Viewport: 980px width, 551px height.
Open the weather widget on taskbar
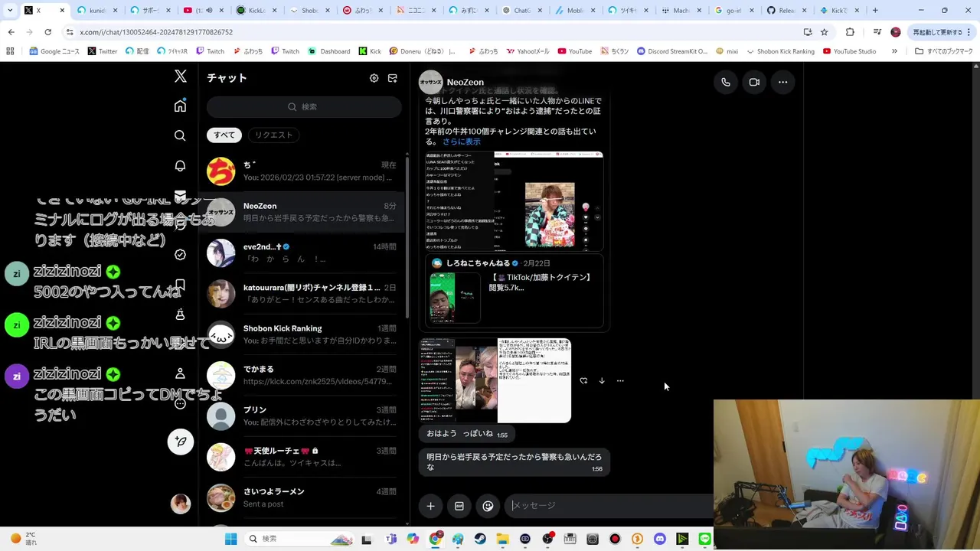click(23, 539)
